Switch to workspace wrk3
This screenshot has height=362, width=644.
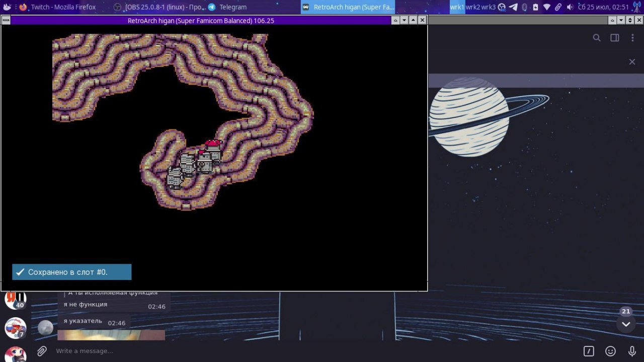(488, 7)
